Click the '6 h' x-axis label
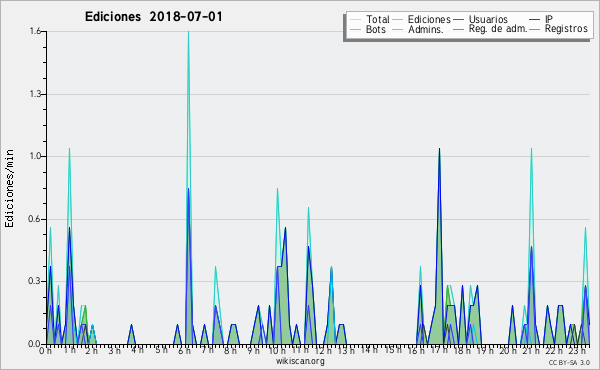Screen dimensions: 600x370 [x=184, y=351]
